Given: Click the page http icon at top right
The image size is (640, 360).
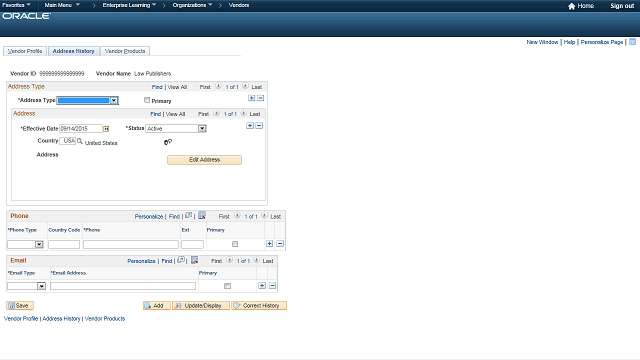Looking at the screenshot, I should (x=633, y=42).
